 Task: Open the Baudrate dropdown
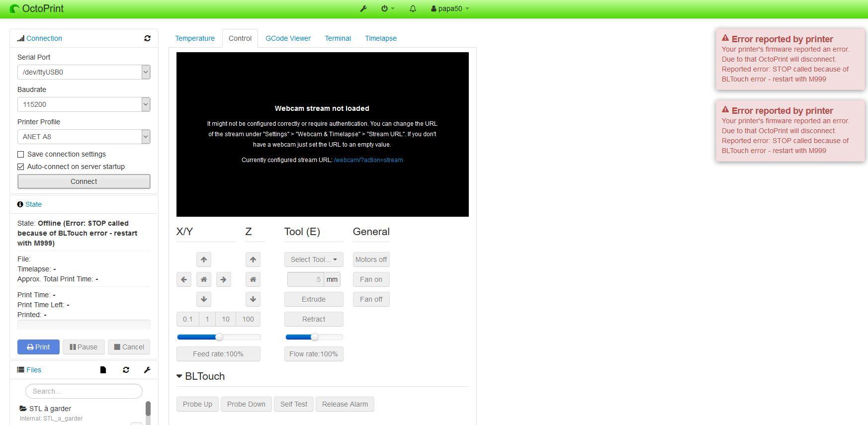point(84,104)
